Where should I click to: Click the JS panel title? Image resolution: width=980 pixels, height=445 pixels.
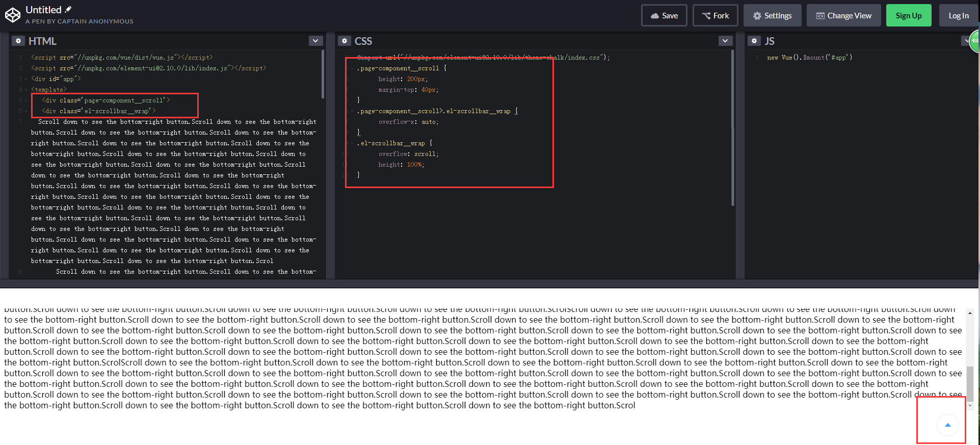pyautogui.click(x=769, y=41)
